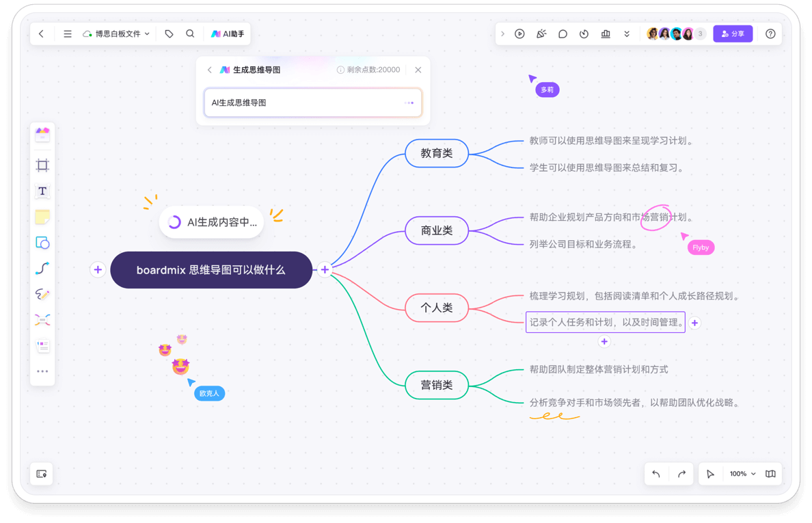This screenshot has width=812, height=523.
Task: Select the Text tool
Action: pos(42,191)
